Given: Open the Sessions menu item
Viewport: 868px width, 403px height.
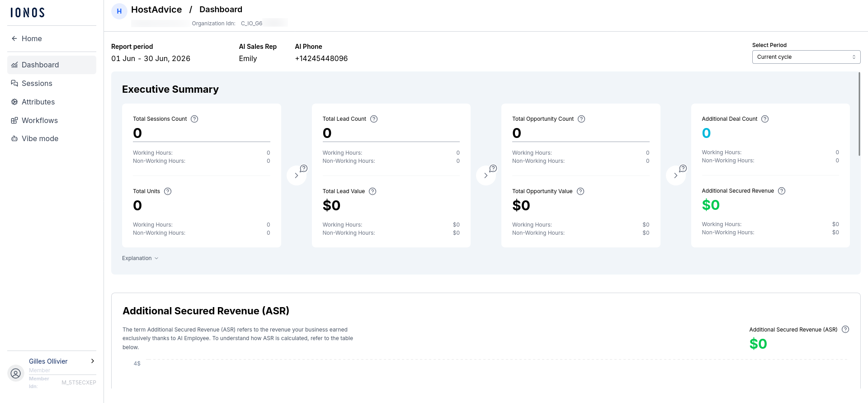Looking at the screenshot, I should (x=52, y=83).
